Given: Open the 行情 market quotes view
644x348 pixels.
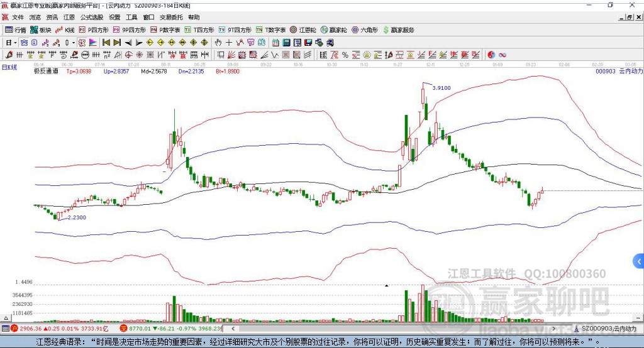Looking at the screenshot, I should [x=16, y=30].
